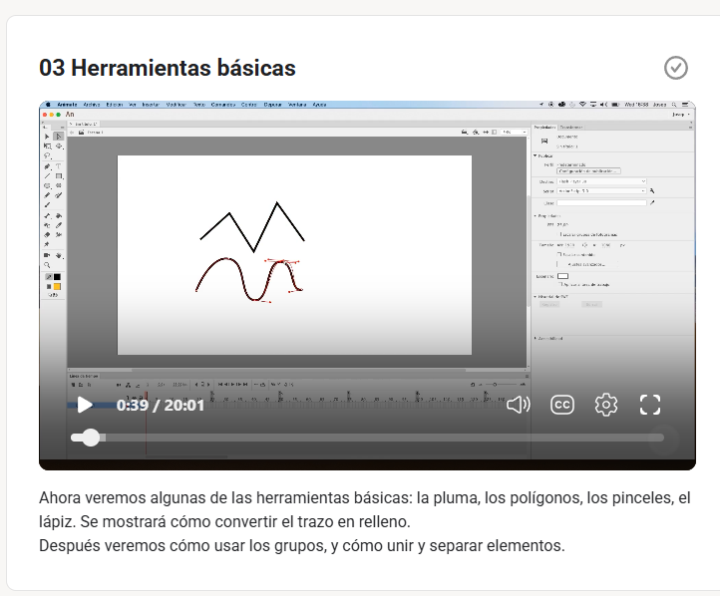Viewport: 720px width, 596px height.
Task: Mute the video with the speaker icon
Action: 518,405
